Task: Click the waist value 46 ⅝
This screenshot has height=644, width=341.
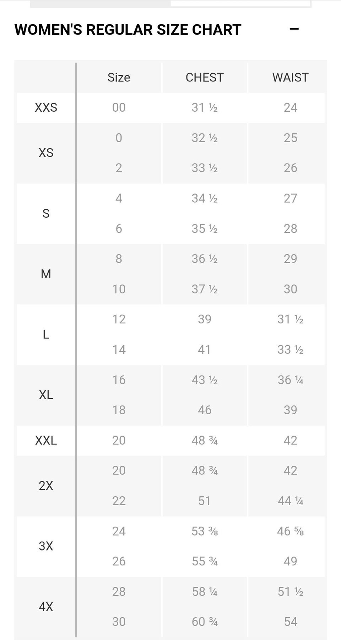Action: (290, 531)
